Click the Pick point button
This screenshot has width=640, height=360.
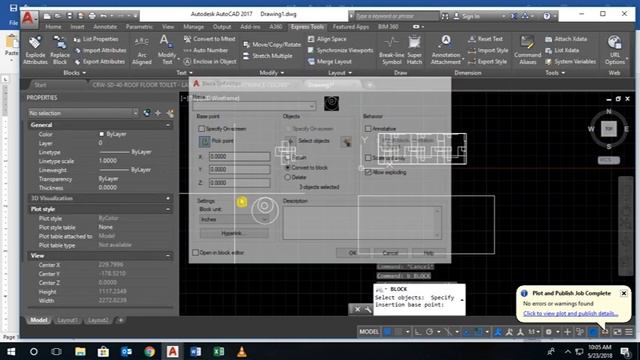(x=204, y=141)
